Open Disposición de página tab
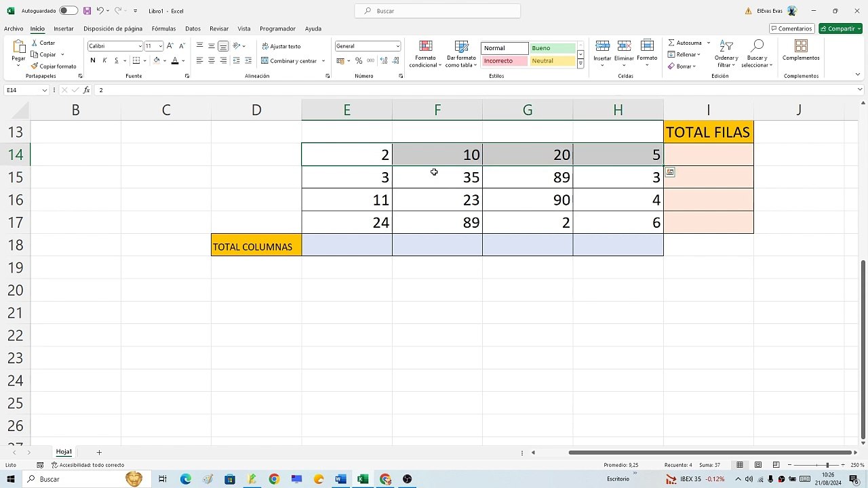Viewport: 868px width, 488px height. (113, 28)
